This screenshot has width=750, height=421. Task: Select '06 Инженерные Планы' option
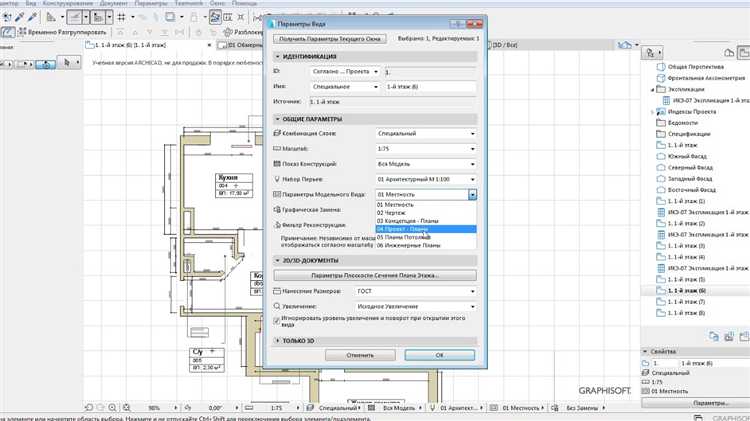[x=426, y=245]
